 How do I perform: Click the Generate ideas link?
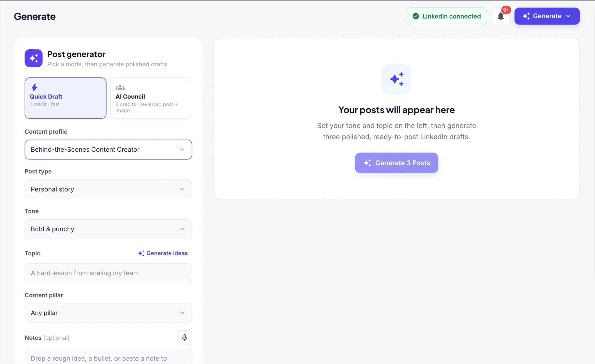[x=163, y=253]
